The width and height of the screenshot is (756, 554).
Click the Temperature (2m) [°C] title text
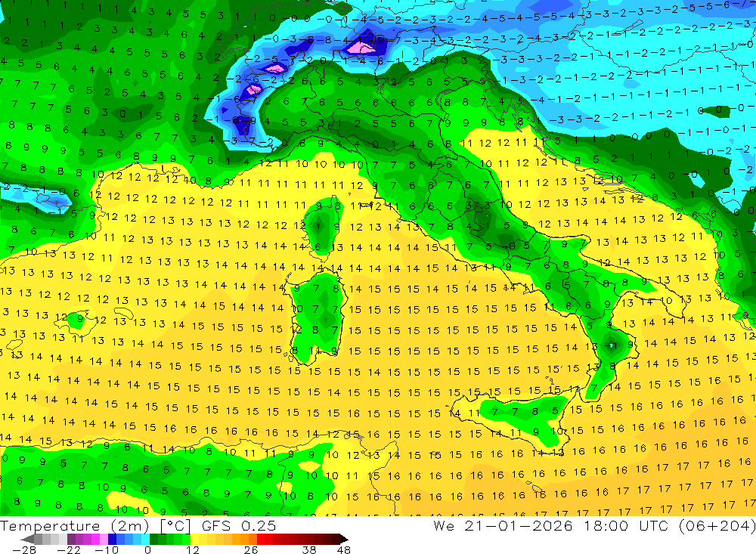click(95, 526)
